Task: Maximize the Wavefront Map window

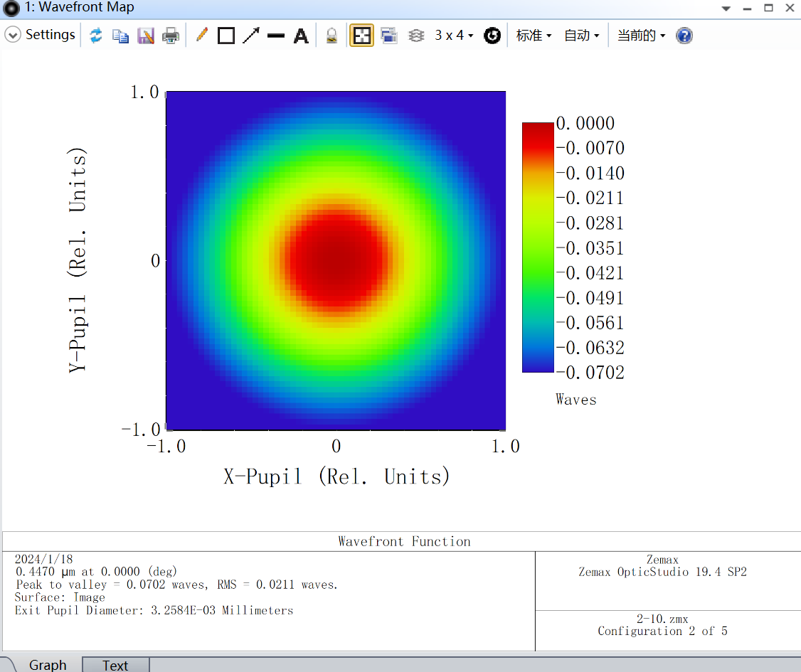Action: tap(768, 8)
